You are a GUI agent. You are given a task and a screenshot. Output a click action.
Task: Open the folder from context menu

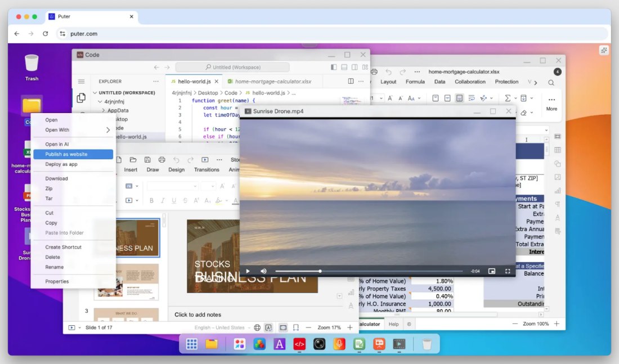point(73,120)
